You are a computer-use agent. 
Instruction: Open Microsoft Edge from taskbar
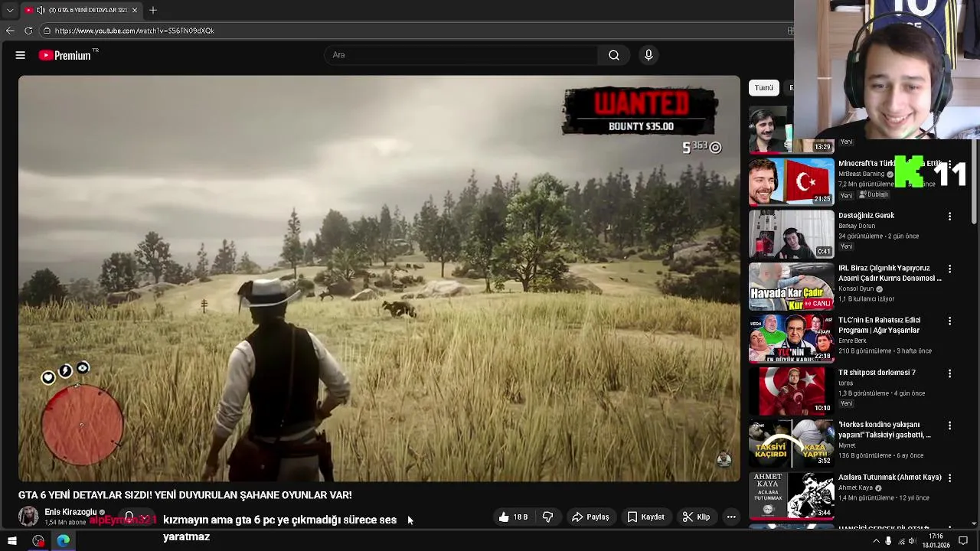click(63, 541)
